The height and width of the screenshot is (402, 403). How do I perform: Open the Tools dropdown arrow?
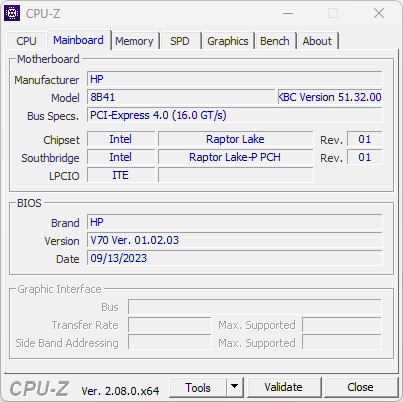tap(235, 387)
